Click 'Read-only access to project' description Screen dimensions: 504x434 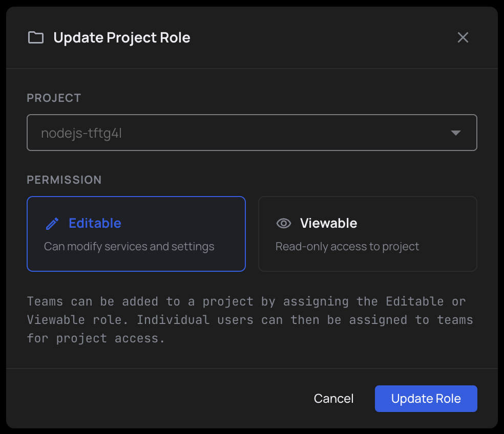(x=347, y=246)
